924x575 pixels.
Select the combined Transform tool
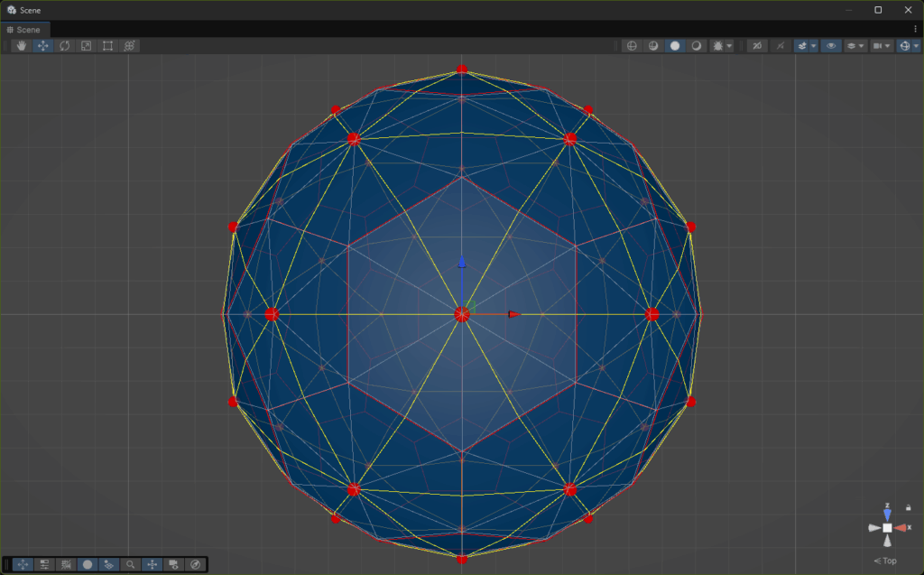pyautogui.click(x=129, y=46)
